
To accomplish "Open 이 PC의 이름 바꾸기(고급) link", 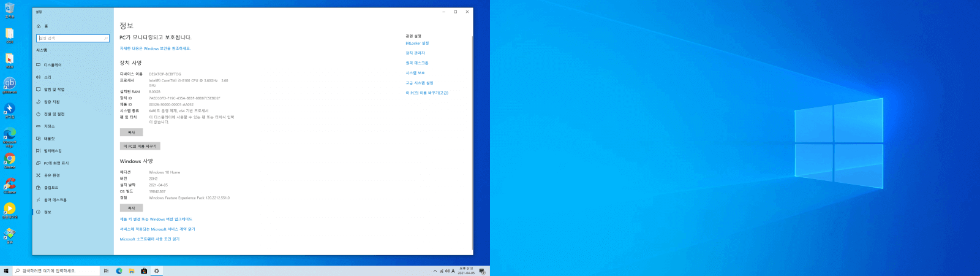I will [x=427, y=93].
